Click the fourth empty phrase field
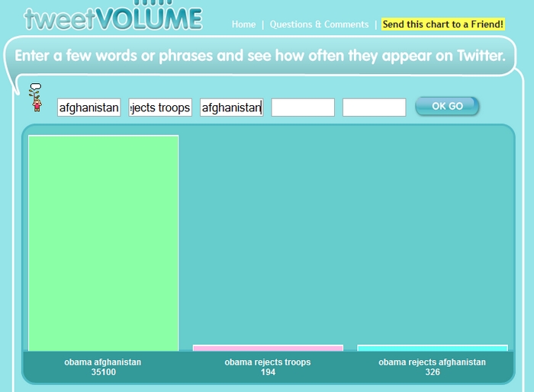534x392 pixels. (303, 108)
